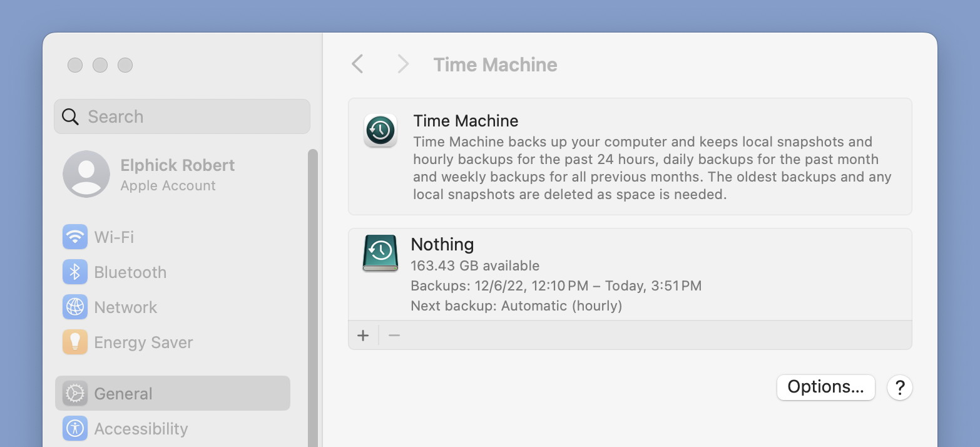The image size is (980, 447).
Task: Click the Time Machine description paragraph
Action: (x=652, y=168)
